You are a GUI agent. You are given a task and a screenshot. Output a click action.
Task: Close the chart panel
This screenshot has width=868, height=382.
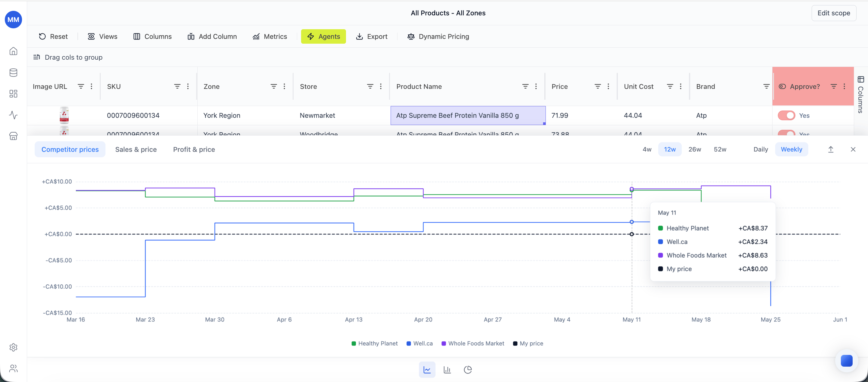click(x=853, y=149)
